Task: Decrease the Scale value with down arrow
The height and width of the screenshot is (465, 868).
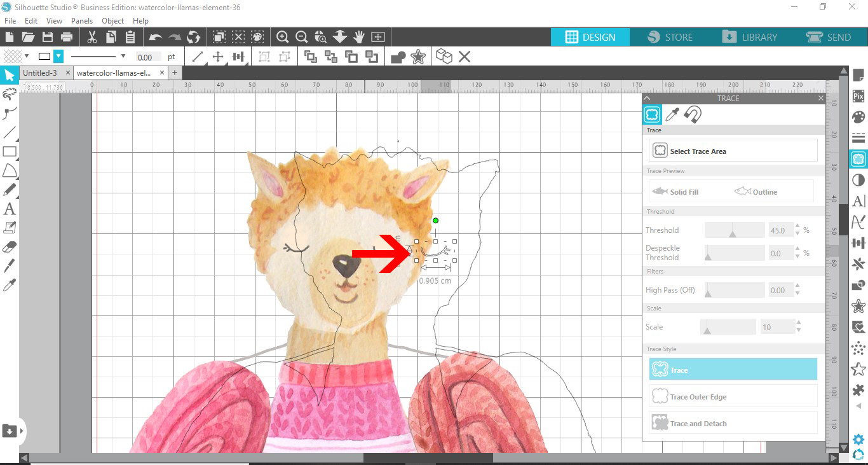Action: (799, 331)
